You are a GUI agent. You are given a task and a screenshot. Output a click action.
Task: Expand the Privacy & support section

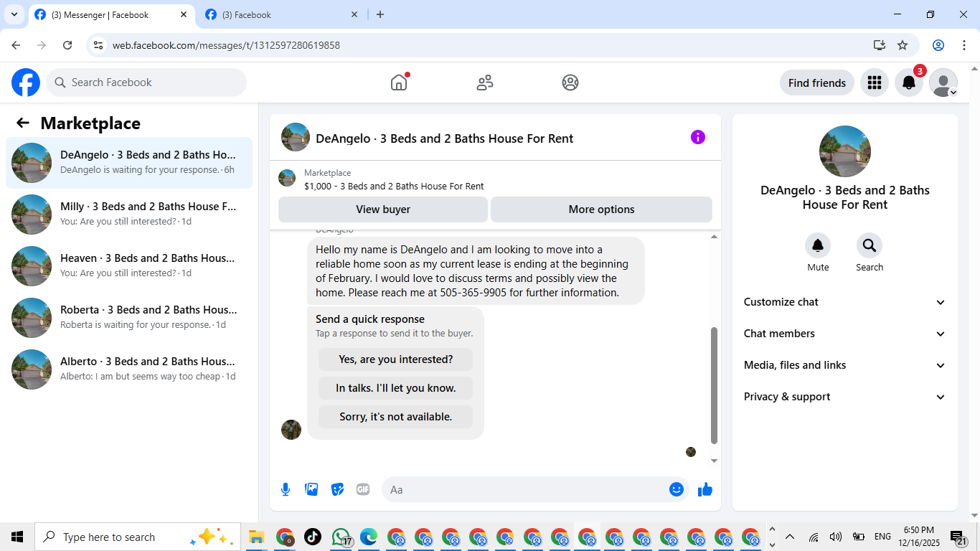(845, 397)
